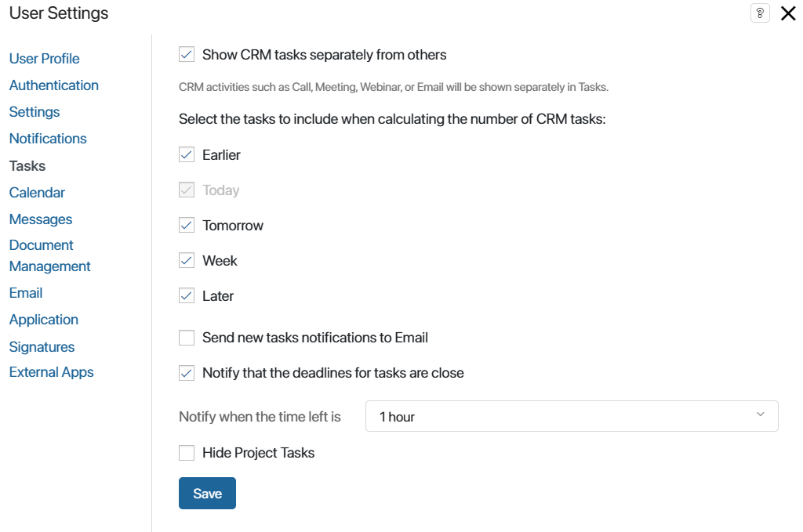Image resolution: width=803 pixels, height=532 pixels.
Task: Enable Hide Project Tasks checkbox
Action: click(187, 453)
